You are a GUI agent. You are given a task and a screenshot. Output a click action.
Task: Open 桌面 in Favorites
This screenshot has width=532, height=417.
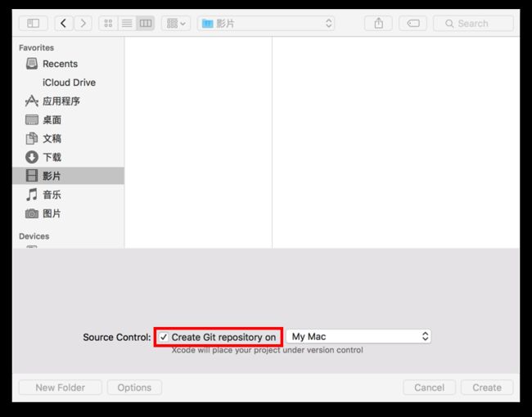pos(68,119)
